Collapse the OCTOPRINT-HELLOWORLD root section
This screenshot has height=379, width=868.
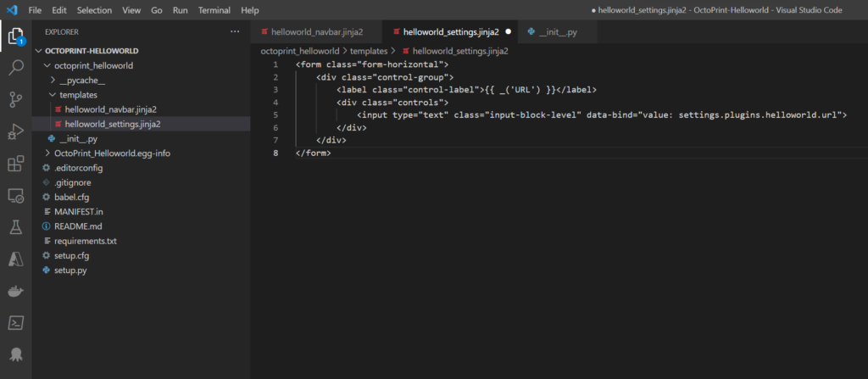point(39,51)
